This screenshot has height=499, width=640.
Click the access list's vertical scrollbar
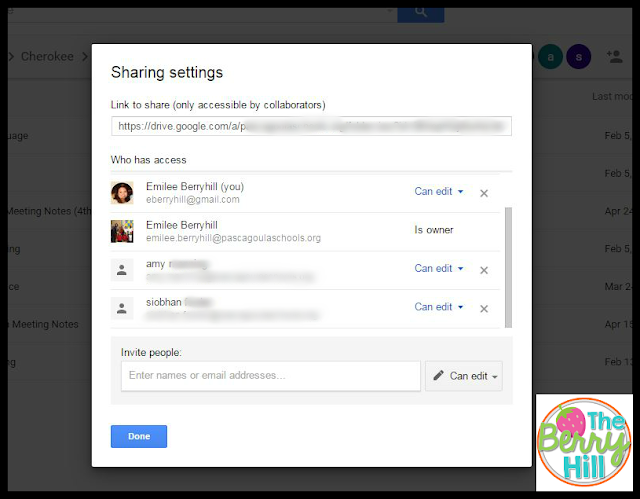(x=508, y=266)
